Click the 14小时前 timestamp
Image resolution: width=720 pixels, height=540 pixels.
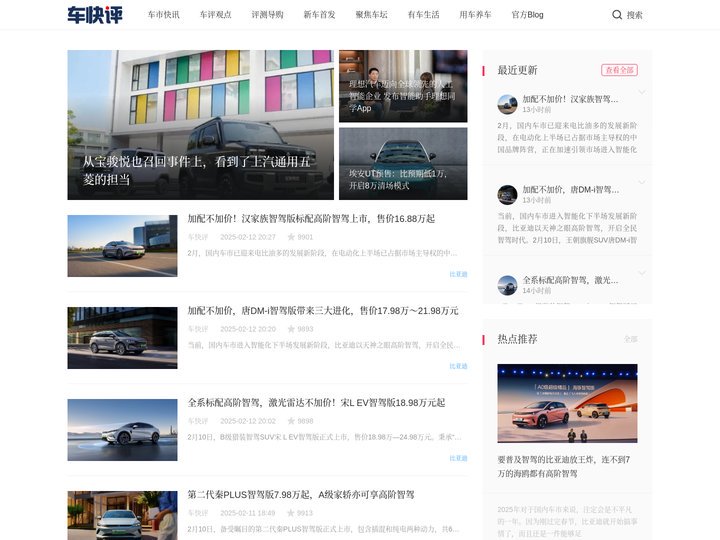[x=537, y=291]
